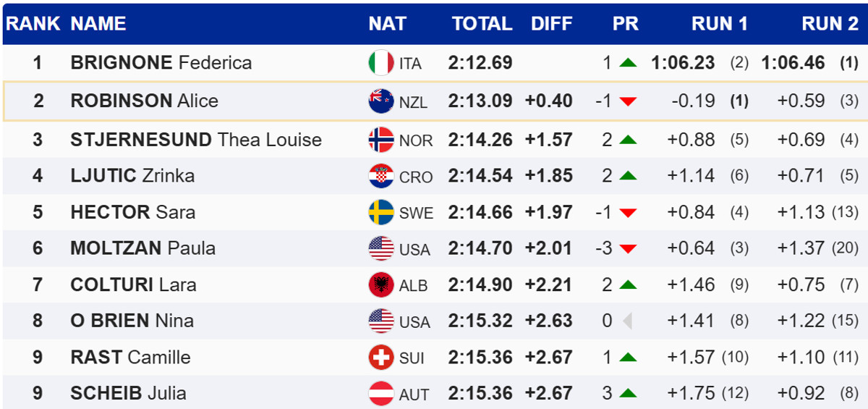Click New Zealand flag icon

pyautogui.click(x=381, y=101)
